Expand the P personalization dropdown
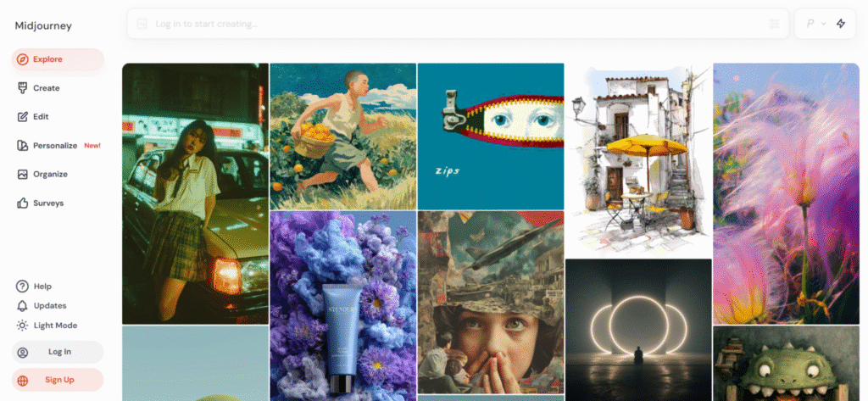 815,23
